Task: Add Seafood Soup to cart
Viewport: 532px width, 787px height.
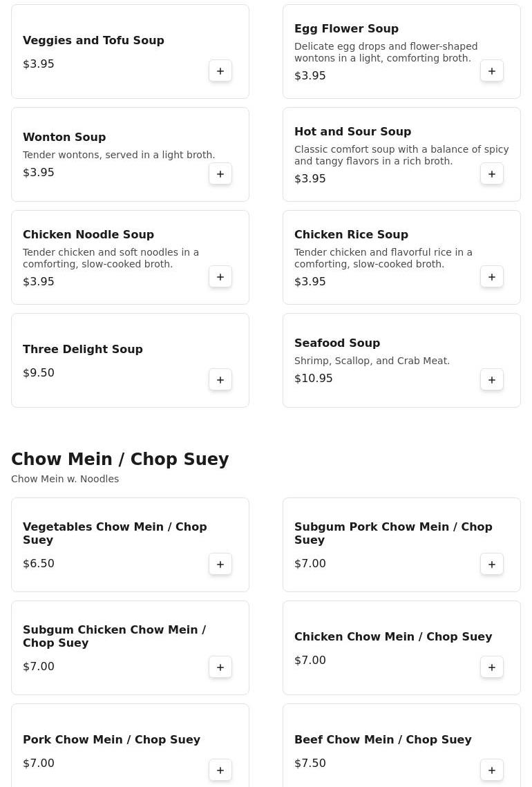Action: (x=492, y=379)
